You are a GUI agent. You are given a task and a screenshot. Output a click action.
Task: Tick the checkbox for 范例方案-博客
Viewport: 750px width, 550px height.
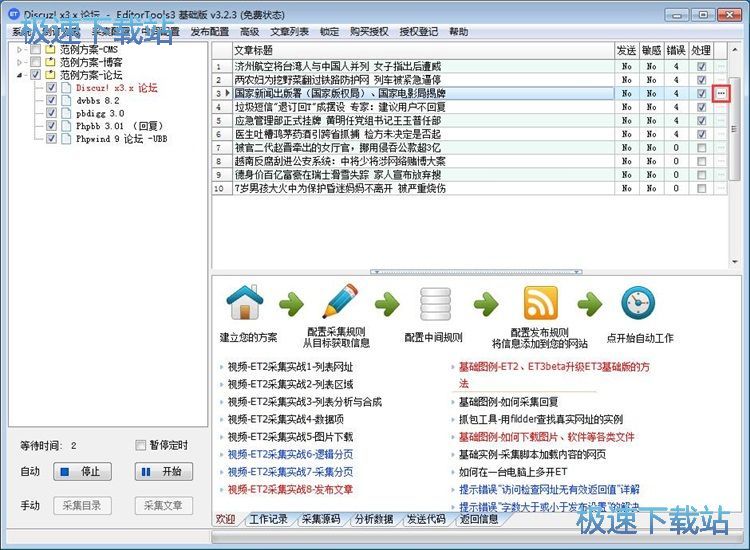35,62
